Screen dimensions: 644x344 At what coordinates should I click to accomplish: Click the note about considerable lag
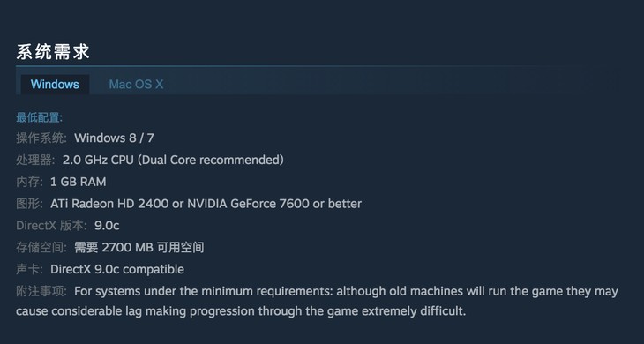pyautogui.click(x=317, y=301)
